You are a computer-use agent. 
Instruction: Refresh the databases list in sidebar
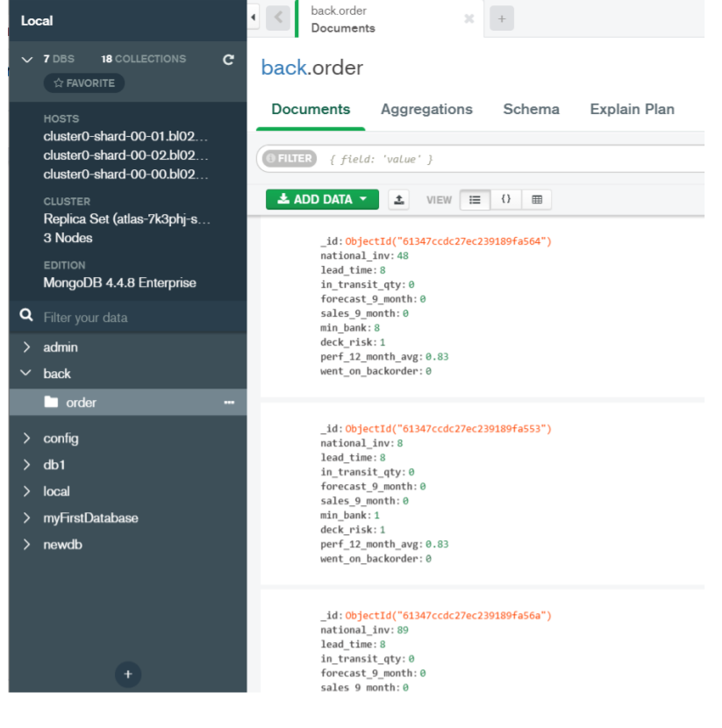coord(228,60)
